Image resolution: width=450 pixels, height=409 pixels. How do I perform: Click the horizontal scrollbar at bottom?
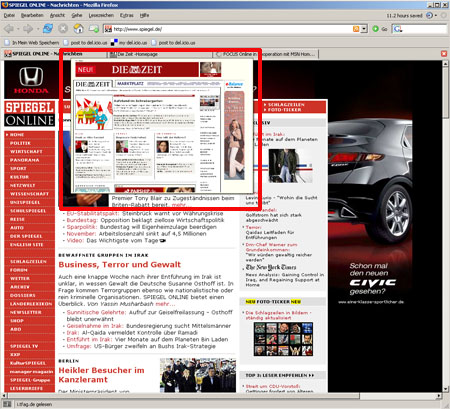[x=182, y=396]
